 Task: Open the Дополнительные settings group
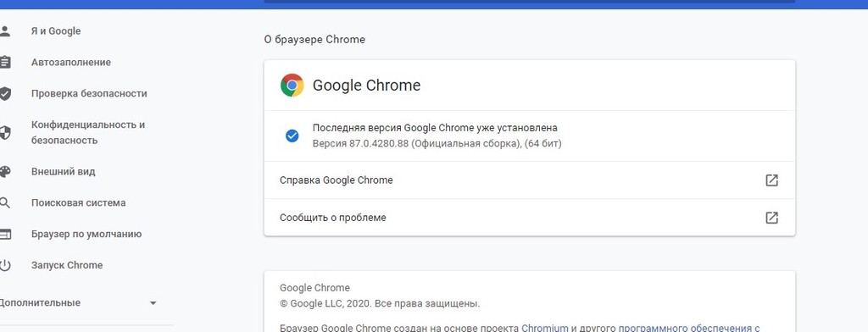pos(40,302)
